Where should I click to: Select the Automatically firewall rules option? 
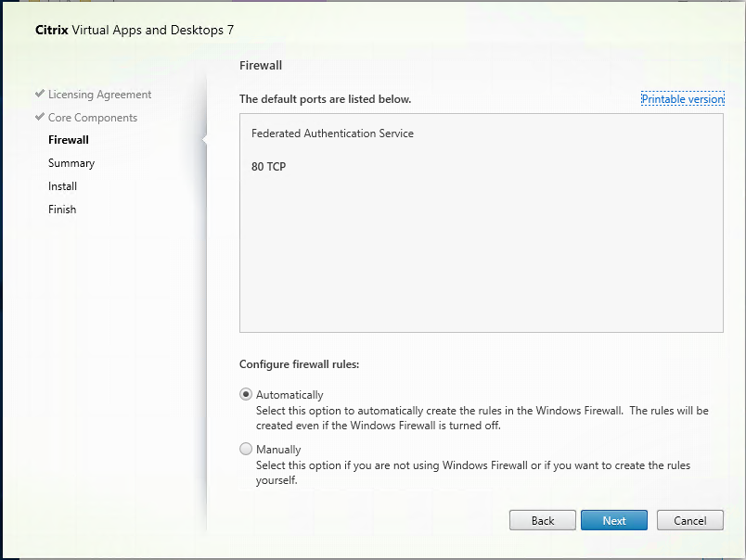(246, 395)
